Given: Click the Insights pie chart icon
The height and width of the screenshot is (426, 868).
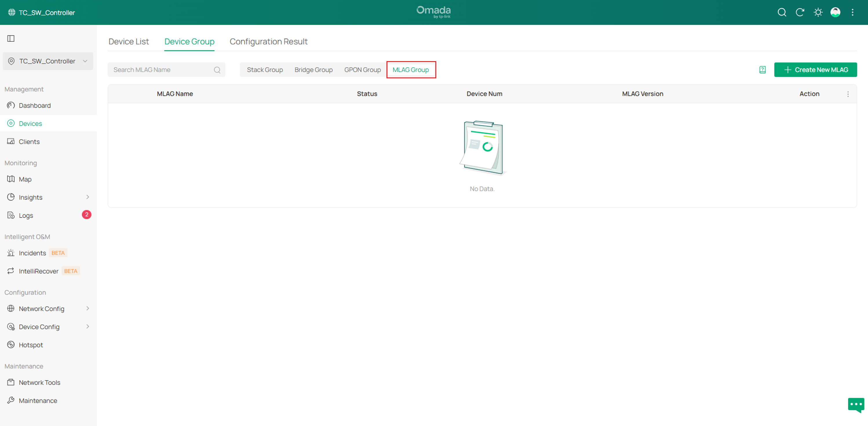Looking at the screenshot, I should 11,197.
